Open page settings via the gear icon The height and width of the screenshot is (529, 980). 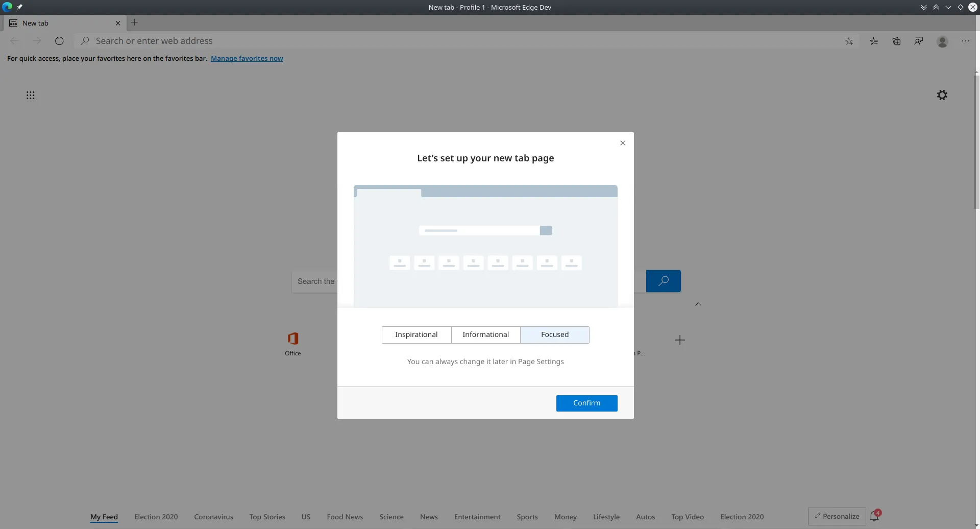click(x=942, y=95)
